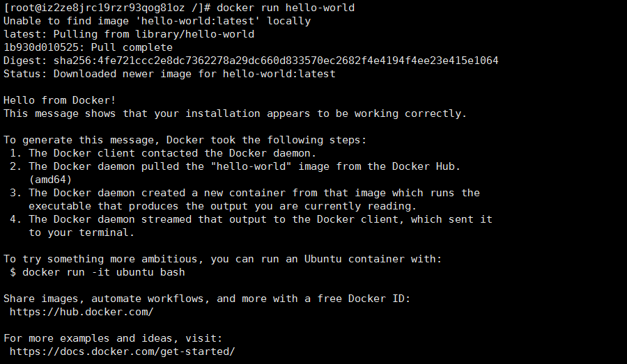
Task: Click the 'To try something more ambitious' line
Action: (x=223, y=259)
